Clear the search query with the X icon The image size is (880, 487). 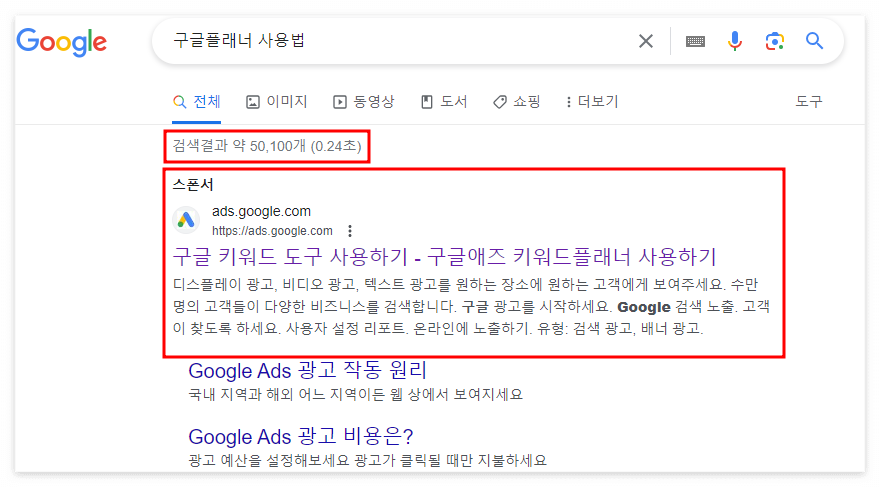click(x=646, y=41)
